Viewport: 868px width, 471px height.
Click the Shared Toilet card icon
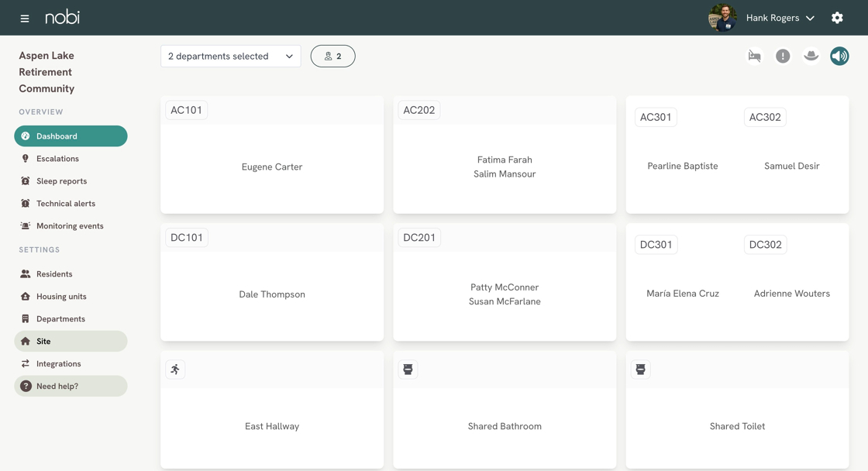tap(640, 370)
